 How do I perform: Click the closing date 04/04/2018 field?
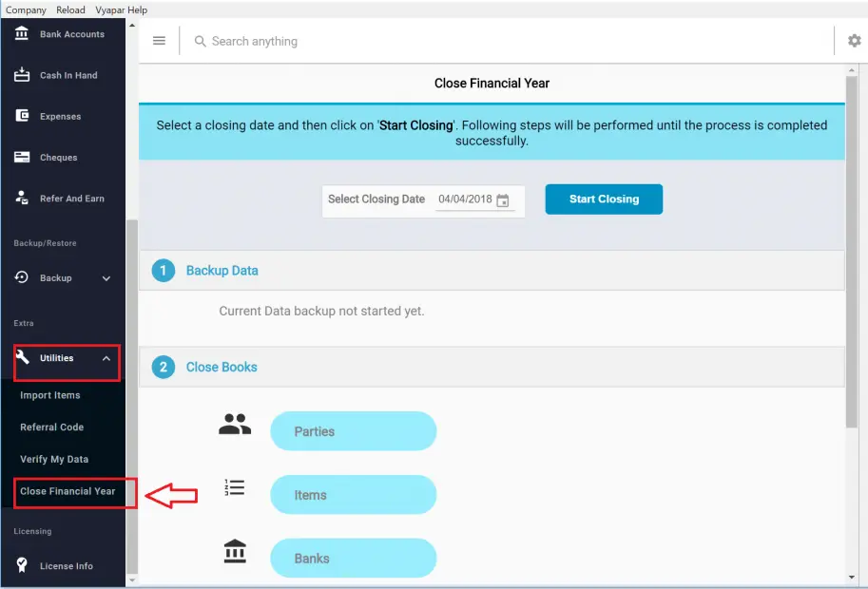(x=475, y=199)
